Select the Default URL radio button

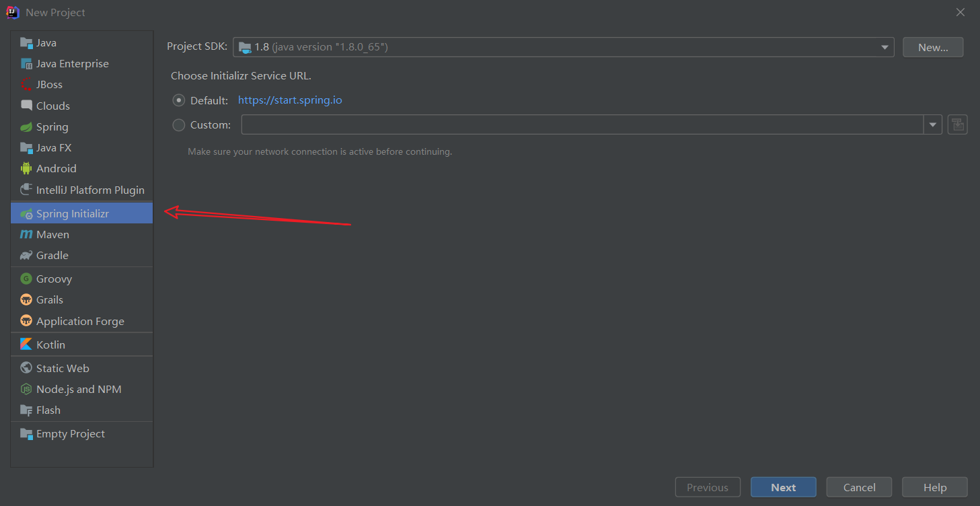pyautogui.click(x=179, y=100)
